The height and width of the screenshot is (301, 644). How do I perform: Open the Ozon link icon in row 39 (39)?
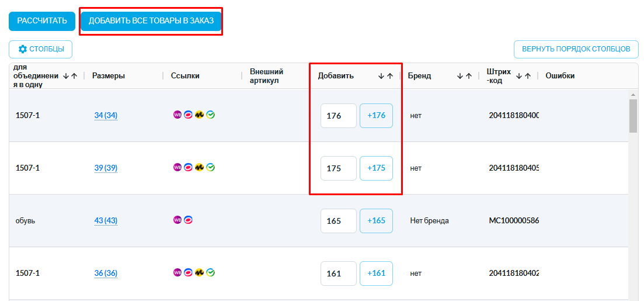(188, 167)
